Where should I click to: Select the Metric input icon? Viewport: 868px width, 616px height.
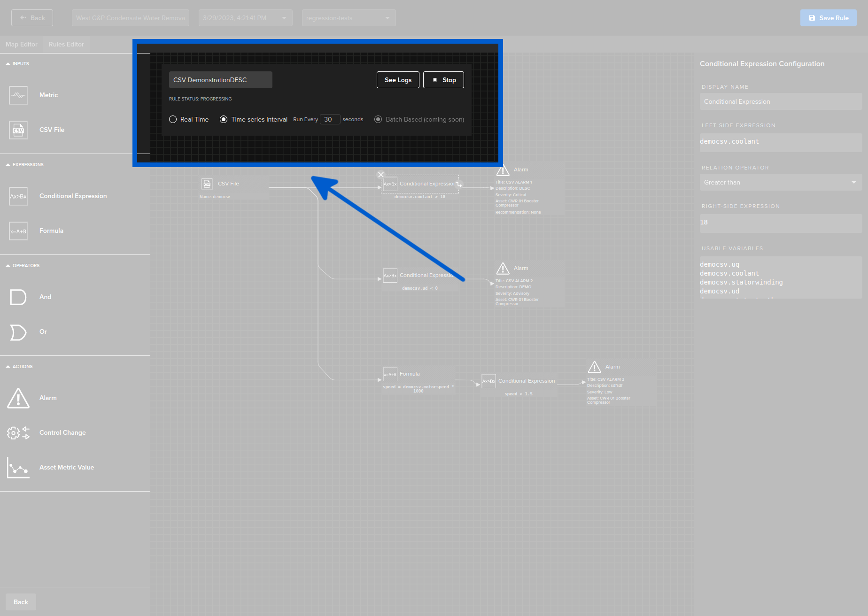[18, 95]
